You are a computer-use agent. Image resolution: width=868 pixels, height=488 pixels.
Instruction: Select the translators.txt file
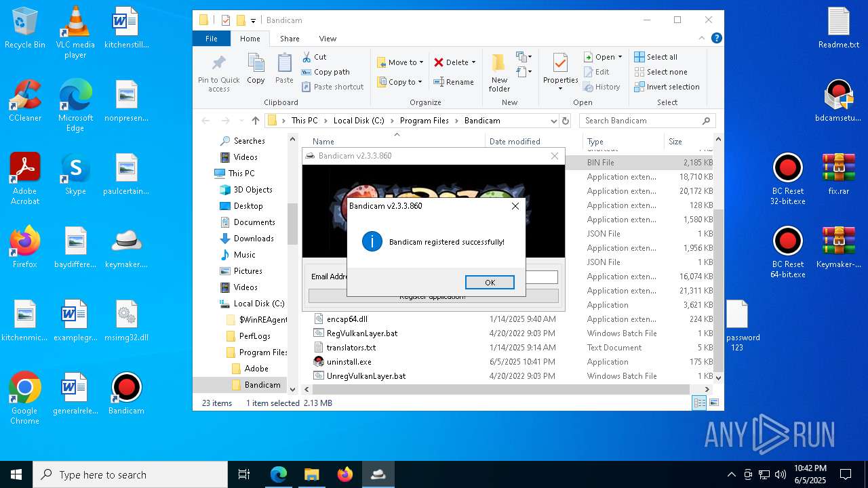point(351,348)
